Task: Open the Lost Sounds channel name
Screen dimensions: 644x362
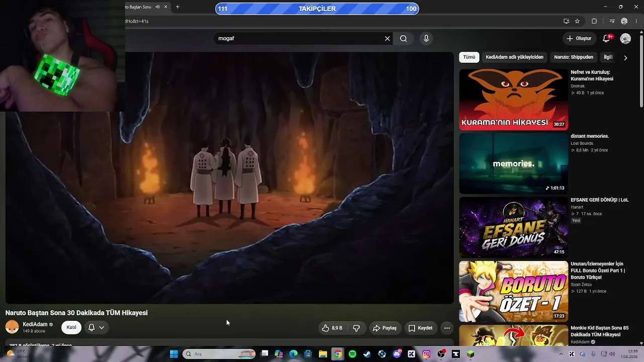Action: coord(582,143)
